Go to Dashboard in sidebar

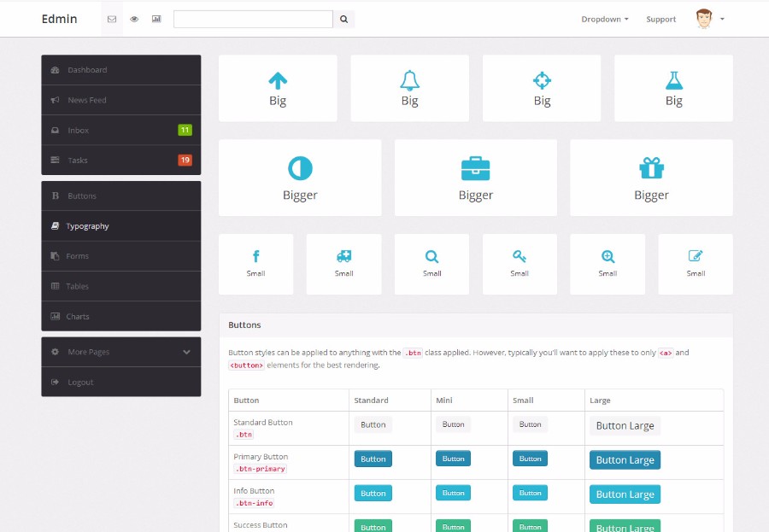click(121, 70)
